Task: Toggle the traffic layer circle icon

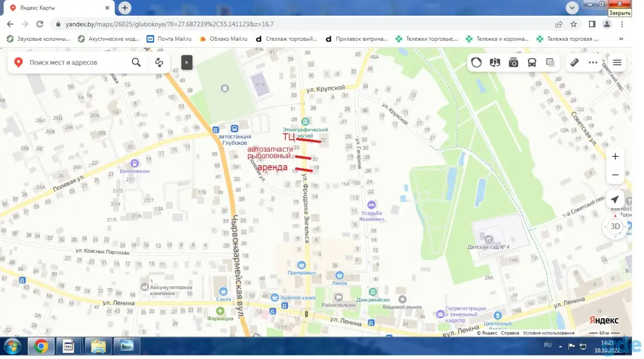Action: tap(476, 62)
